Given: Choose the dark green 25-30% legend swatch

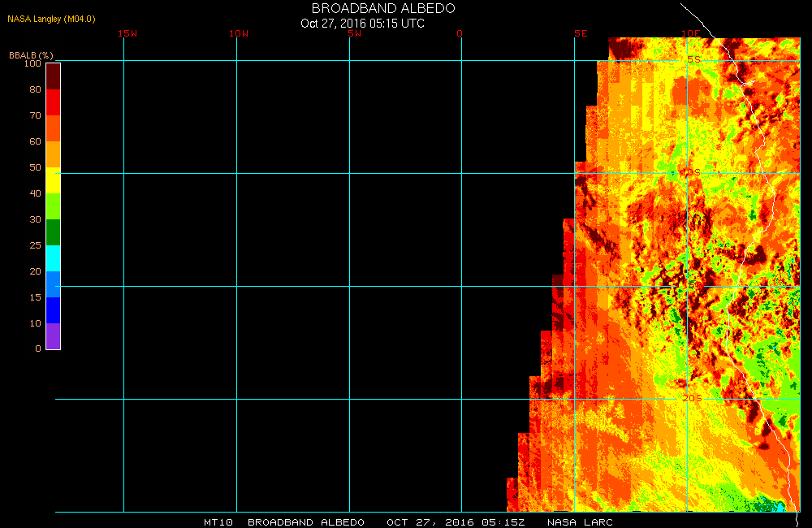Looking at the screenshot, I should (x=53, y=232).
